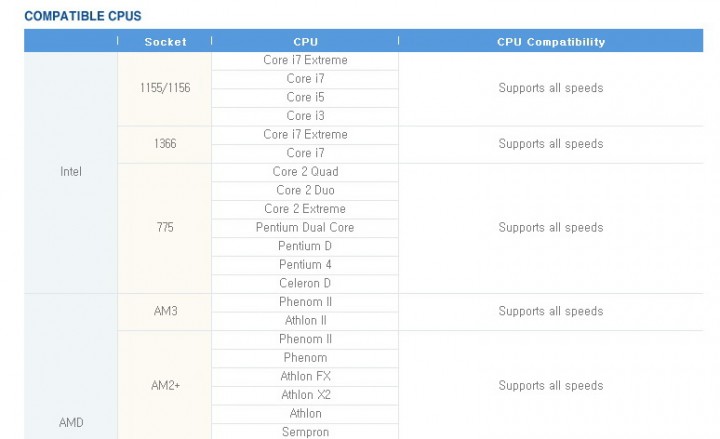The image size is (720, 439).
Task: Select the Core i5 row
Action: coord(305,97)
